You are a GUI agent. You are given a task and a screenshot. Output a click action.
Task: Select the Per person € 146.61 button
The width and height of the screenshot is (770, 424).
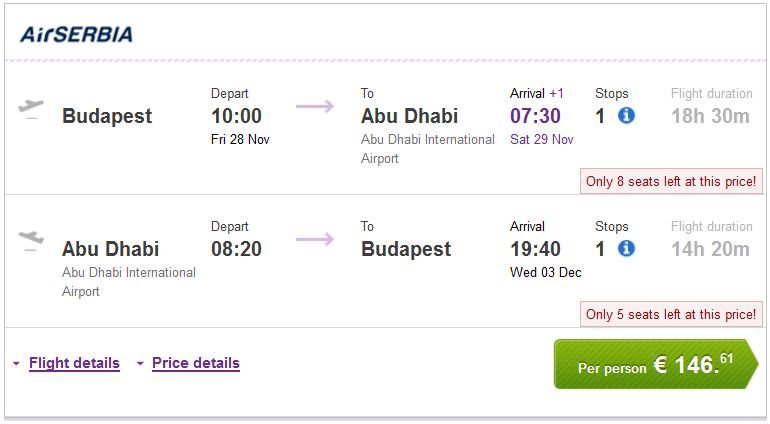[x=655, y=365]
